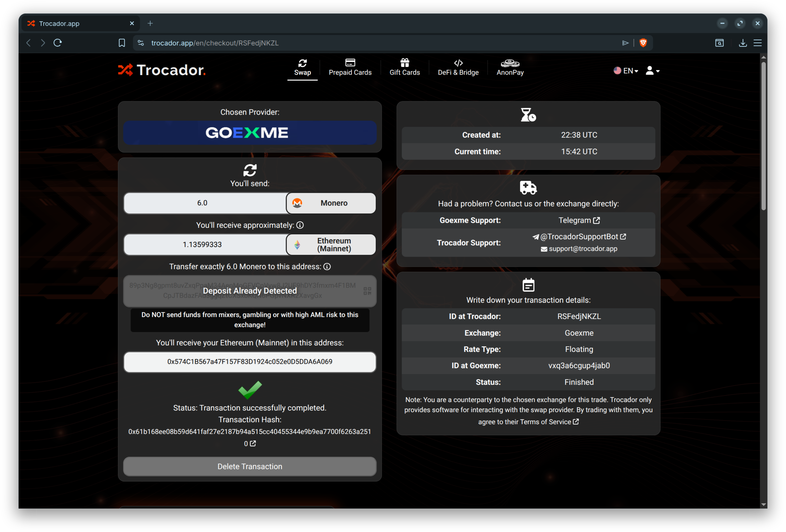Reload the current page
Image resolution: width=786 pixels, height=532 pixels.
pos(57,43)
